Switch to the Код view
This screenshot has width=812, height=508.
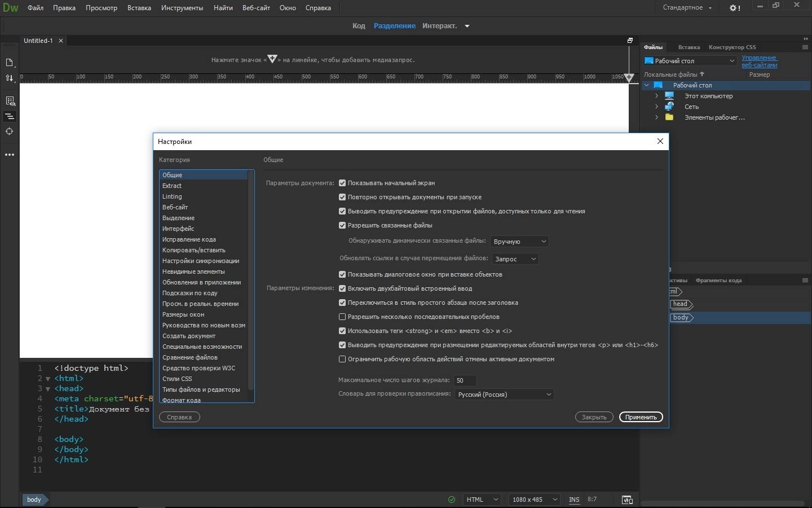(359, 26)
